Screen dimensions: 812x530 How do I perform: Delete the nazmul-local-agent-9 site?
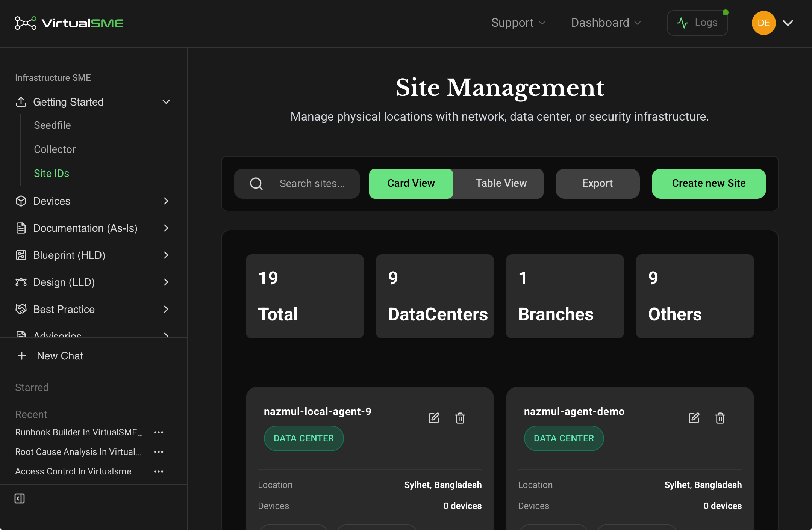coord(460,418)
